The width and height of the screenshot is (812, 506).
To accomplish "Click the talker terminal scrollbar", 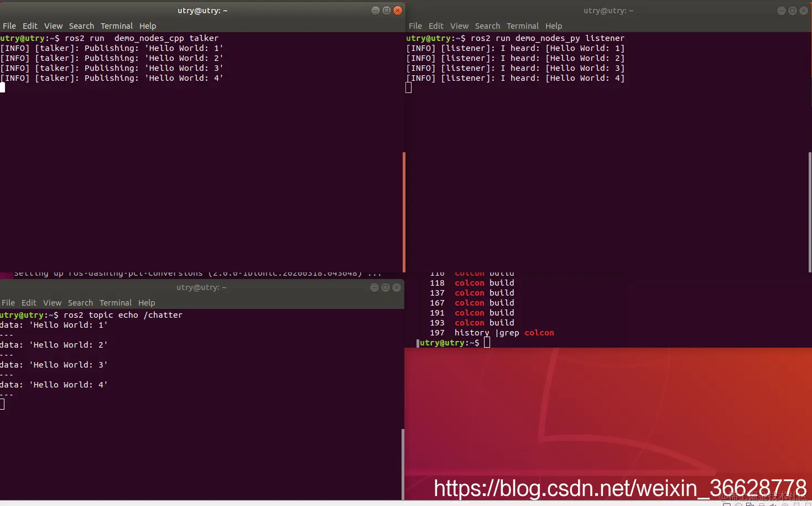I will [x=404, y=212].
